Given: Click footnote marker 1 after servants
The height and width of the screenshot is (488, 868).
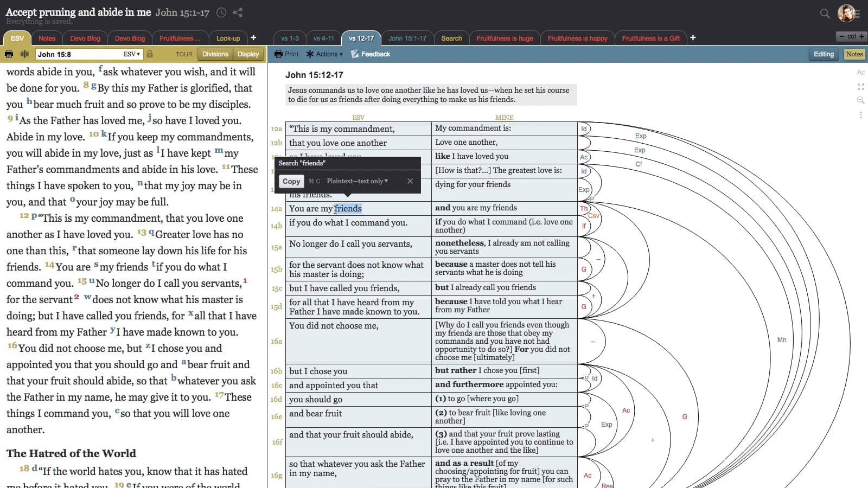Looking at the screenshot, I should (x=245, y=281).
